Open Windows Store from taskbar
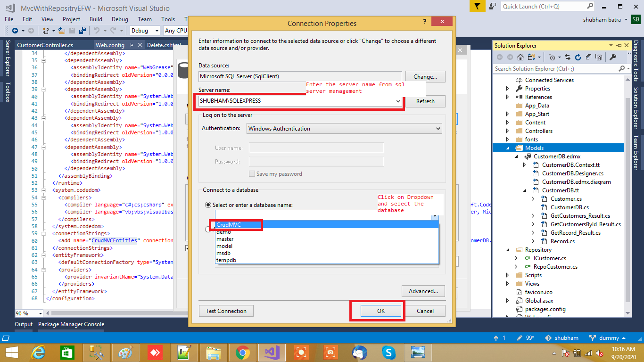 (68, 353)
